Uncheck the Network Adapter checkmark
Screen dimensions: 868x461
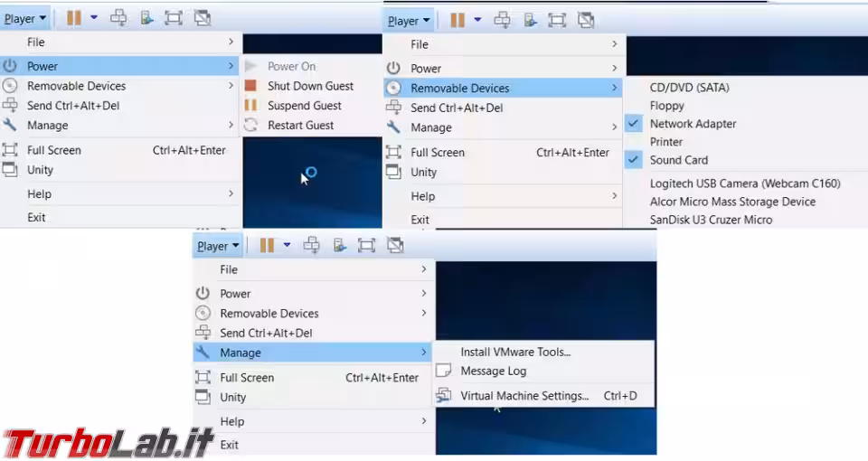pos(633,124)
